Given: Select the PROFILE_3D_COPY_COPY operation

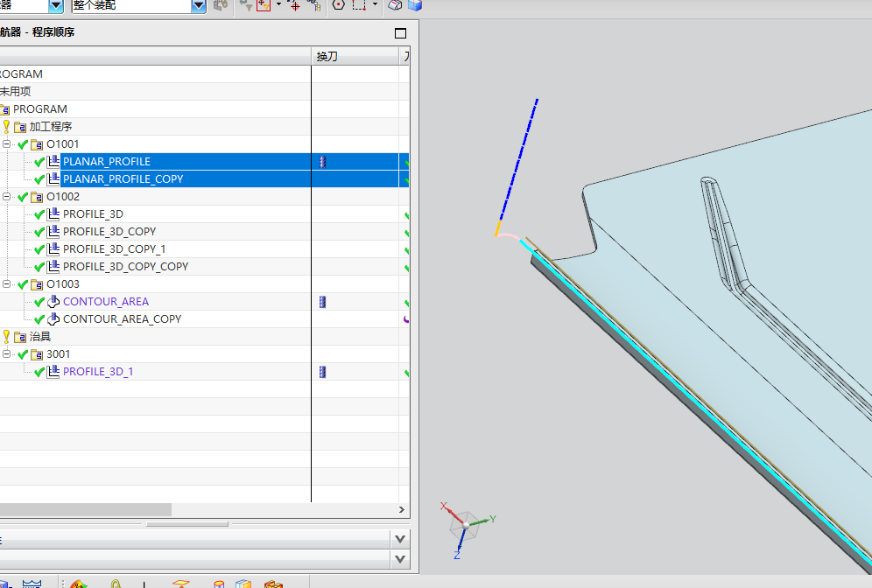Looking at the screenshot, I should click(x=126, y=267).
